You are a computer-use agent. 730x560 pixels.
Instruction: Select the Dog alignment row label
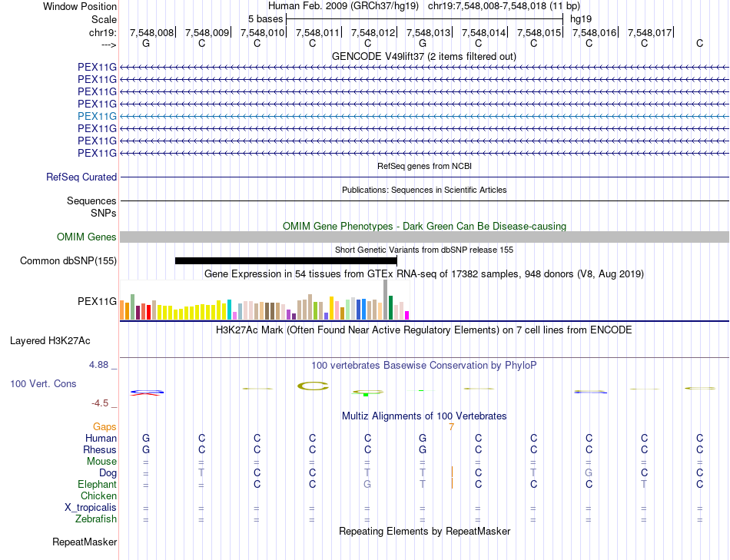[x=108, y=473]
